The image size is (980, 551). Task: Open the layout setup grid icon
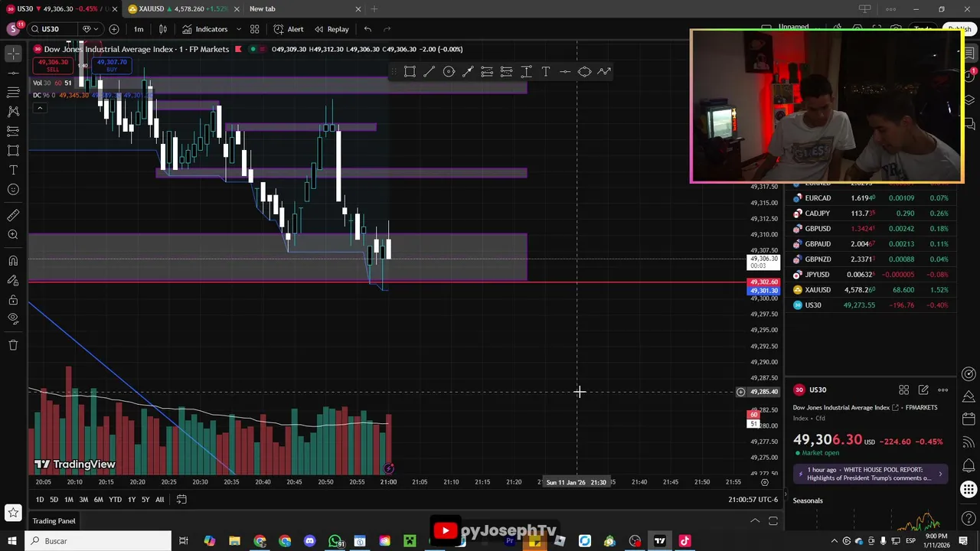[x=254, y=29]
